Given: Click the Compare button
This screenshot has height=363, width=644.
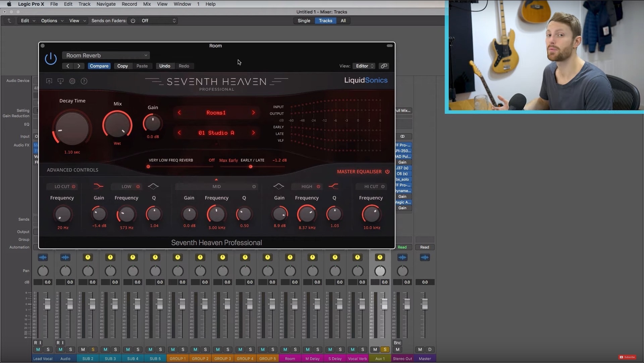Looking at the screenshot, I should [99, 66].
